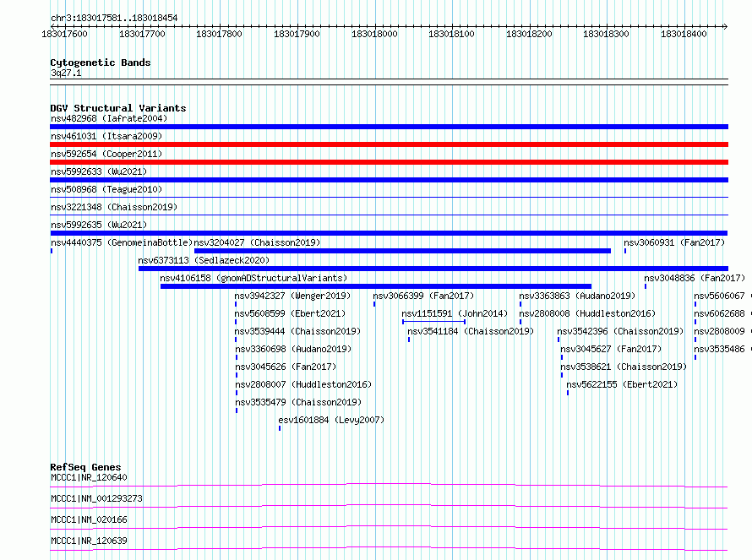Select ruler position 183018300
The width and height of the screenshot is (752, 560).
(x=606, y=34)
